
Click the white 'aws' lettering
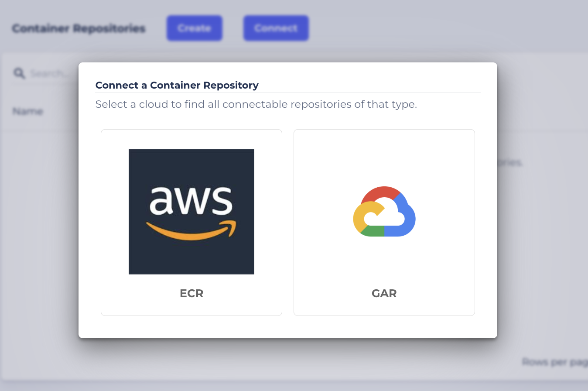pos(191,202)
